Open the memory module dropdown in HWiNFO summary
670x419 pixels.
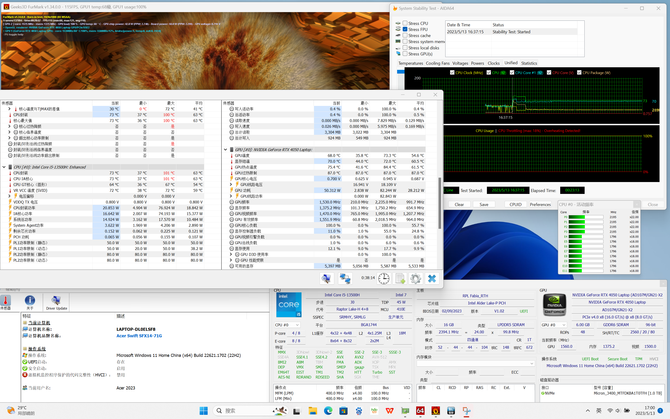(x=476, y=363)
